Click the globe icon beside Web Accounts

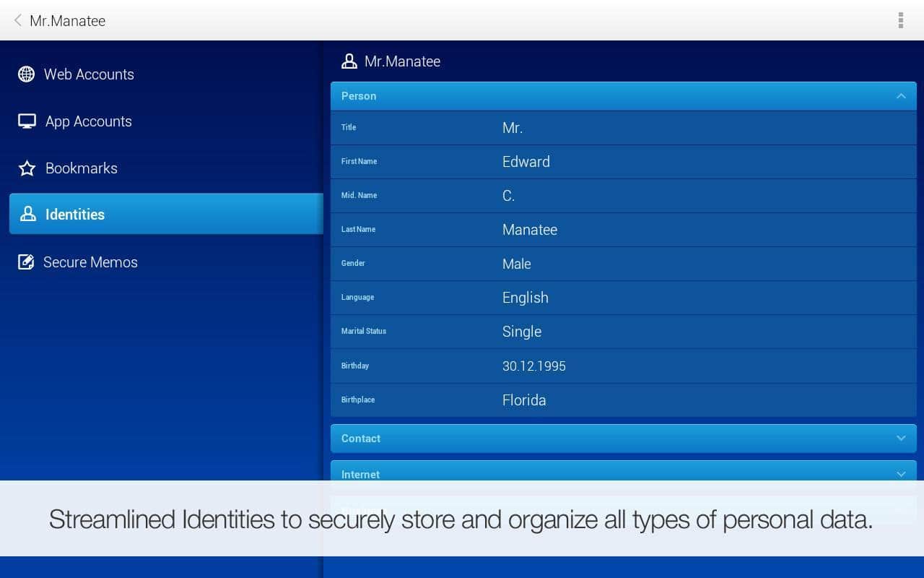(x=27, y=74)
